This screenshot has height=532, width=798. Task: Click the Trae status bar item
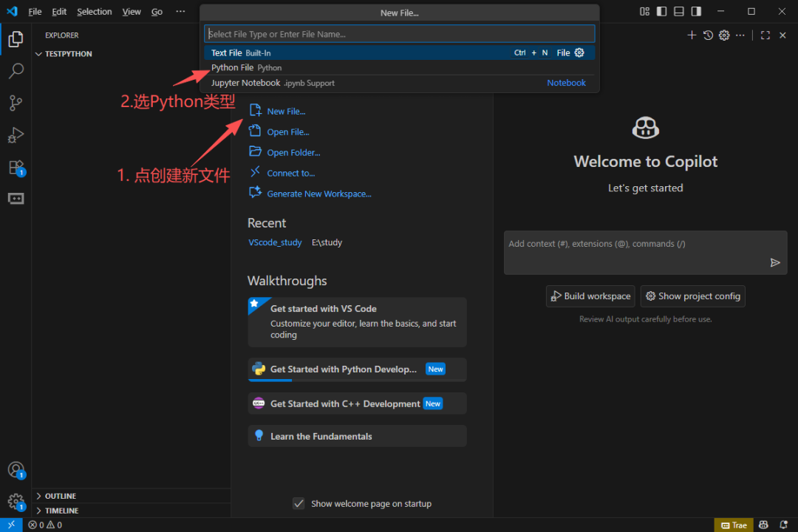click(734, 525)
